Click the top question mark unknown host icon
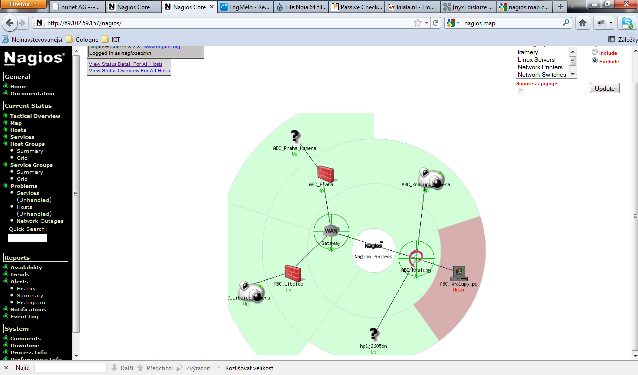Image resolution: width=638 pixels, height=375 pixels. click(x=295, y=137)
